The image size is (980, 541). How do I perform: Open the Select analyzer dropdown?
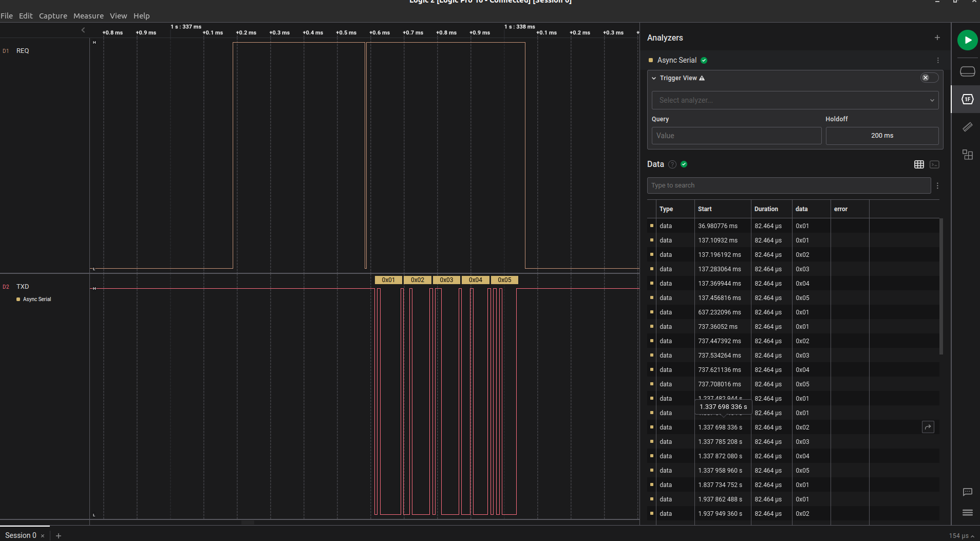pyautogui.click(x=795, y=100)
